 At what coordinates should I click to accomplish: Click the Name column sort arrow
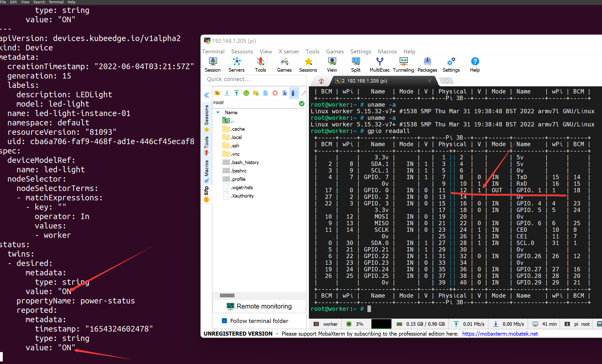coord(218,112)
